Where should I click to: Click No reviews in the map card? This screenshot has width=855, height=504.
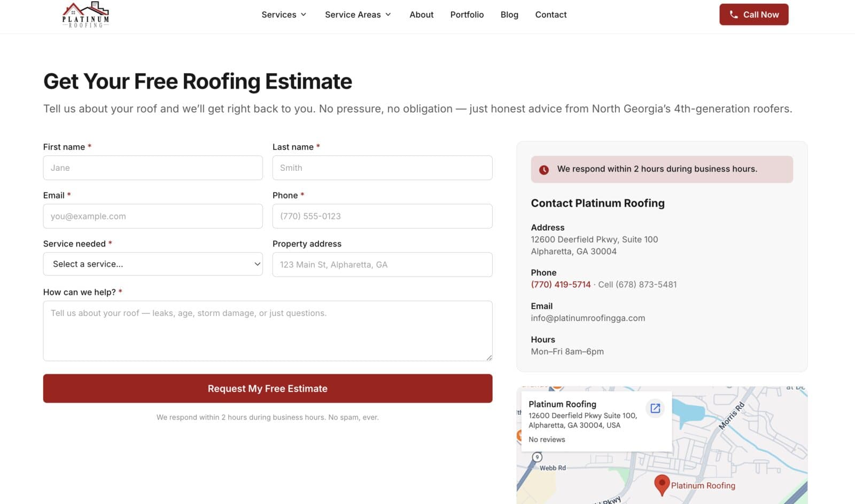click(547, 439)
